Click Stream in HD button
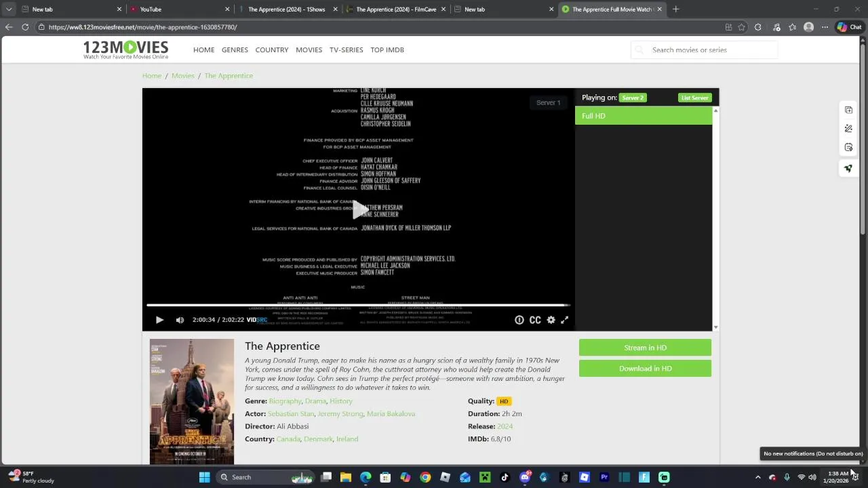The width and height of the screenshot is (868, 488). (x=645, y=348)
